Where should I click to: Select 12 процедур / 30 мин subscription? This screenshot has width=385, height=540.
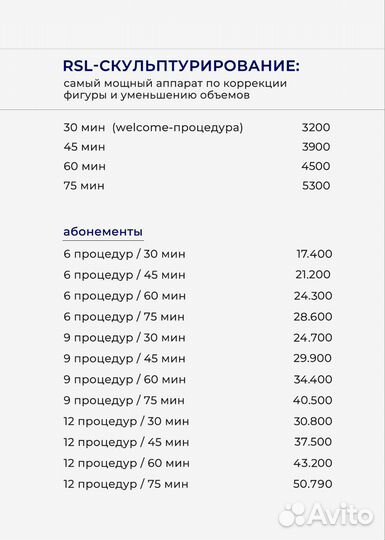(x=198, y=421)
